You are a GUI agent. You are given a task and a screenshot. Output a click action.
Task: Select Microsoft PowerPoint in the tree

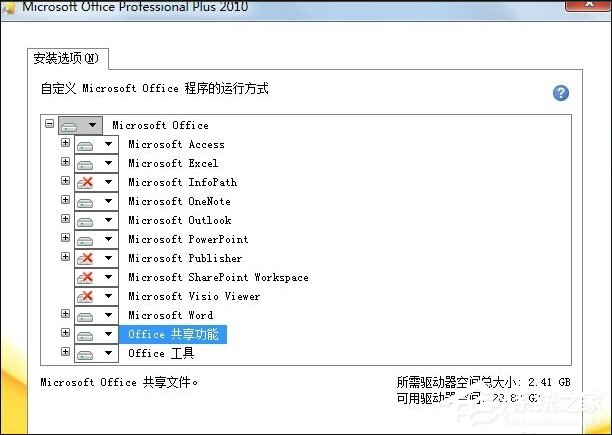188,239
